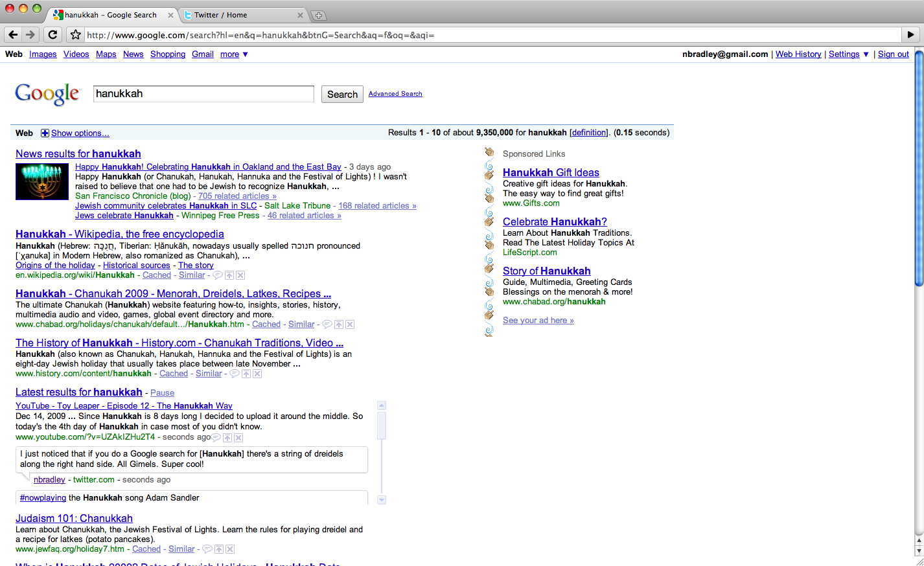Open Gmail in Google navigation bar
Viewport: 924px width, 566px height.
click(203, 54)
